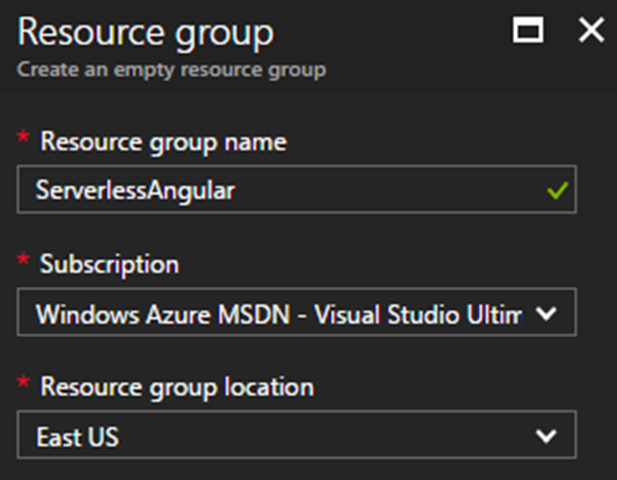
Task: Click the 'Resource group name' label
Action: [x=164, y=142]
